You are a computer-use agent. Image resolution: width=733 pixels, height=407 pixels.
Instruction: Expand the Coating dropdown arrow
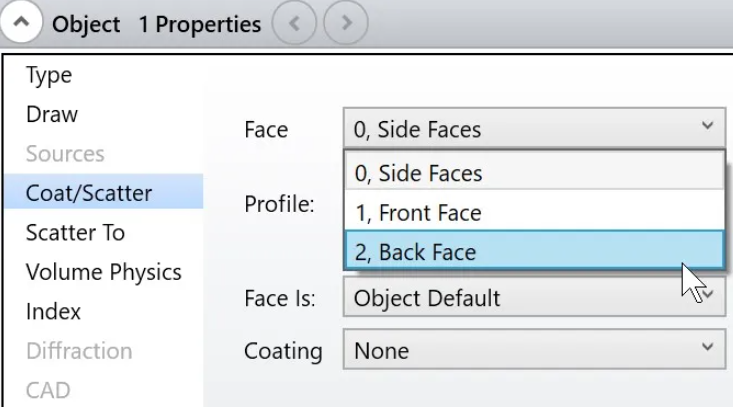[x=707, y=347]
